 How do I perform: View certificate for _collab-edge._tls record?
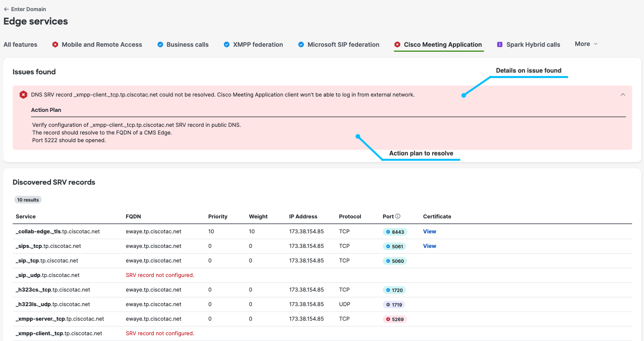429,231
